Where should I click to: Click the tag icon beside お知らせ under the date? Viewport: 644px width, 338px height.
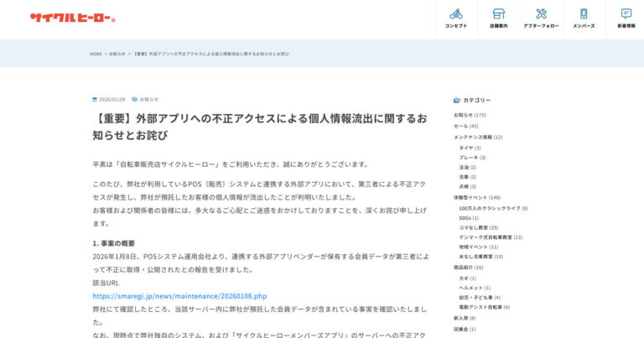click(x=134, y=99)
